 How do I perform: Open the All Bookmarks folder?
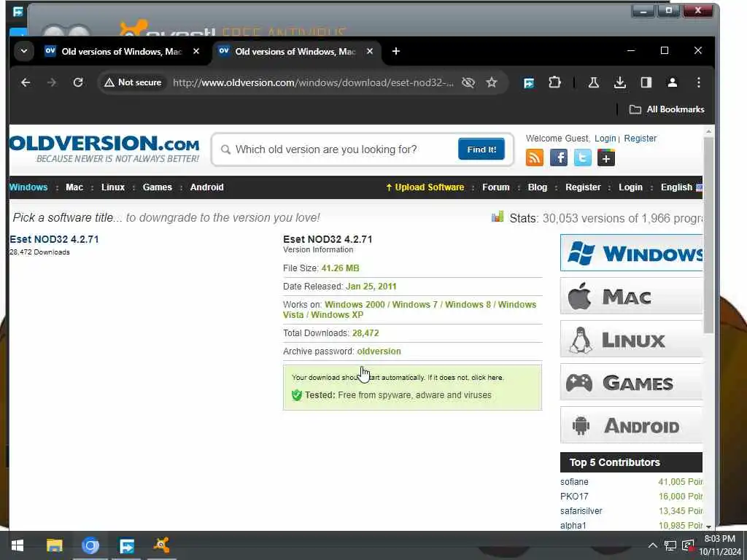(667, 109)
